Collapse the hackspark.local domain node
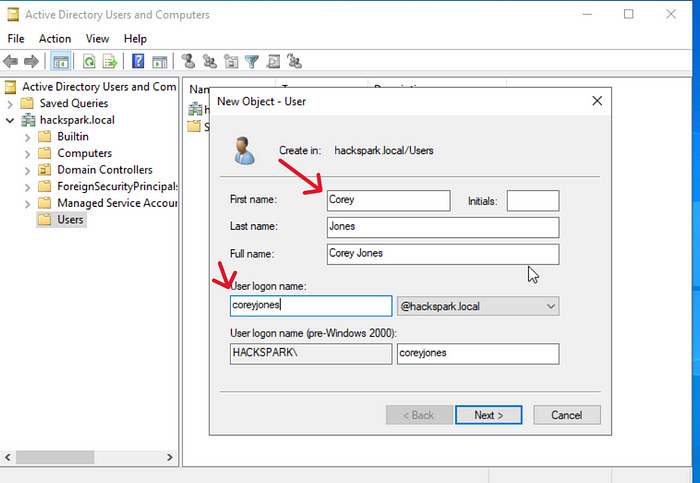 (x=10, y=121)
